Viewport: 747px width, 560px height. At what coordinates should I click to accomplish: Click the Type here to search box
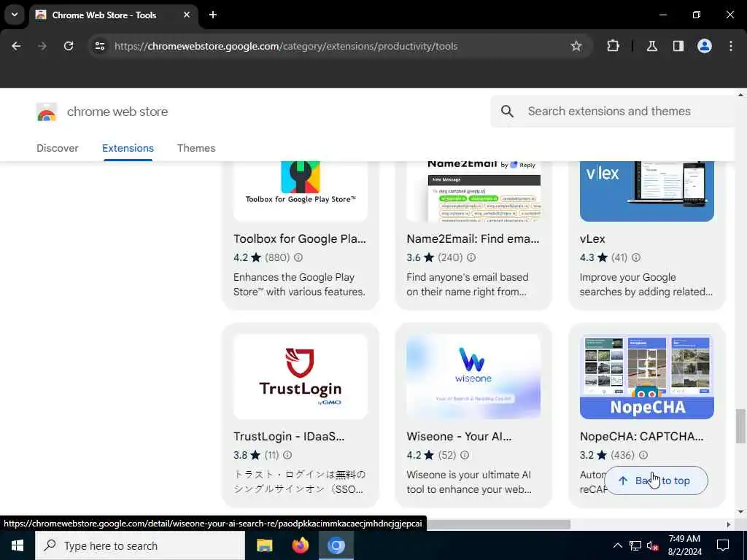point(140,545)
